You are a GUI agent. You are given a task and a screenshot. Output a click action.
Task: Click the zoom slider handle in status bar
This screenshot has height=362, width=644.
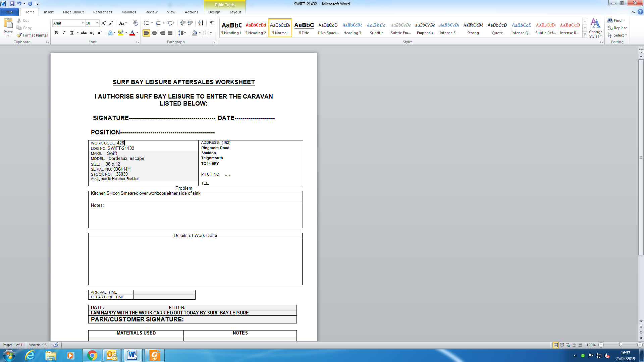(x=621, y=345)
